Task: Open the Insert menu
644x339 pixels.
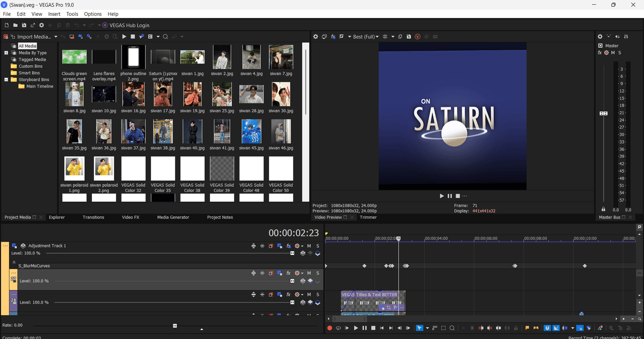Action: pos(54,14)
